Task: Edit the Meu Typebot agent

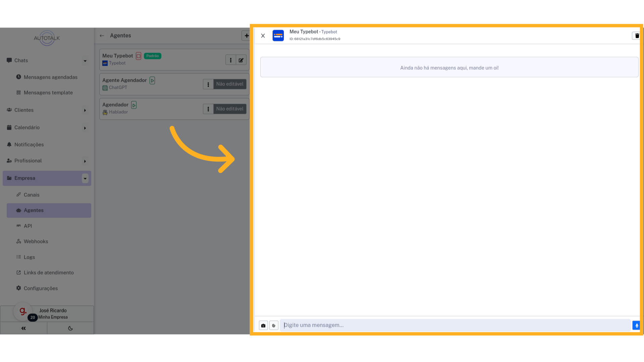Action: [x=241, y=60]
